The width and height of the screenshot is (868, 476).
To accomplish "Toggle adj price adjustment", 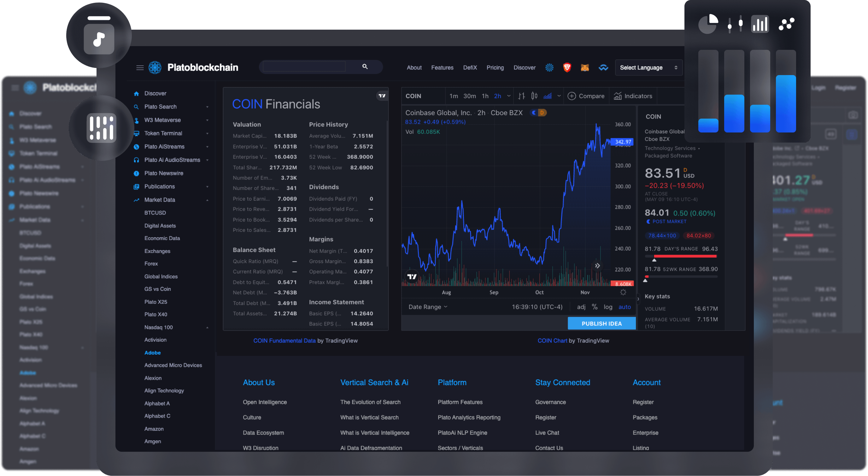I will 581,307.
